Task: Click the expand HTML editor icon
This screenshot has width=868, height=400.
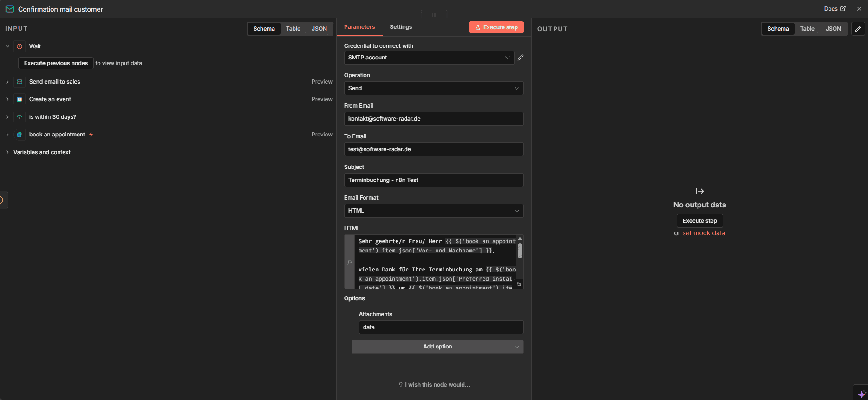Action: tap(519, 284)
